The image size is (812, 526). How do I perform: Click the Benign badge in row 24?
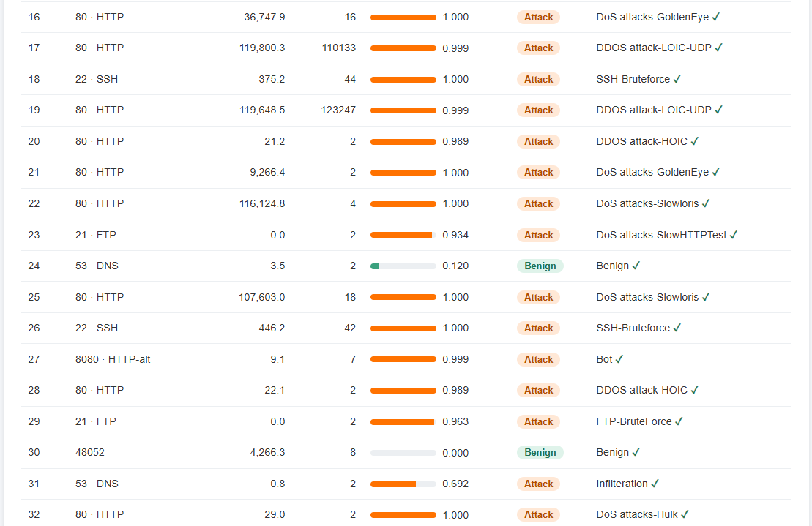[x=540, y=266]
